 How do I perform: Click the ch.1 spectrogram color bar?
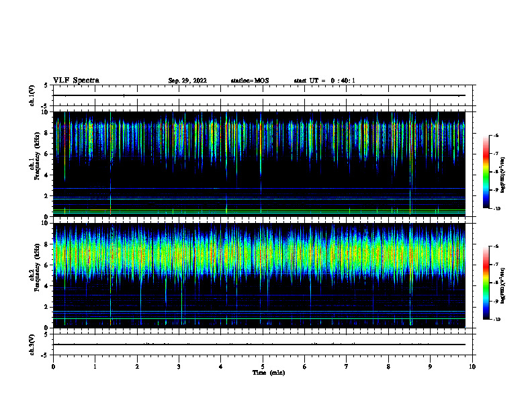pos(486,172)
